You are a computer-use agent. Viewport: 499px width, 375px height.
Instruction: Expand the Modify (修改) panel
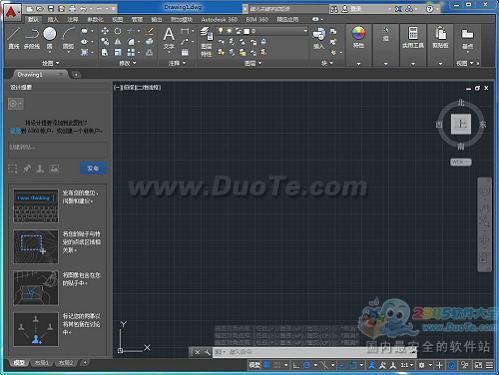coord(128,63)
